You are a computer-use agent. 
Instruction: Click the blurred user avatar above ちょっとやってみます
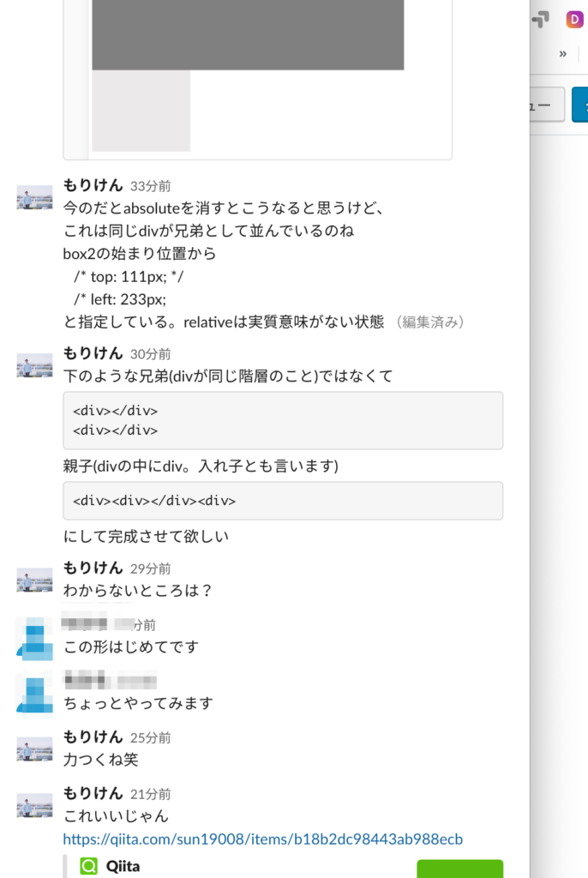pos(35,695)
